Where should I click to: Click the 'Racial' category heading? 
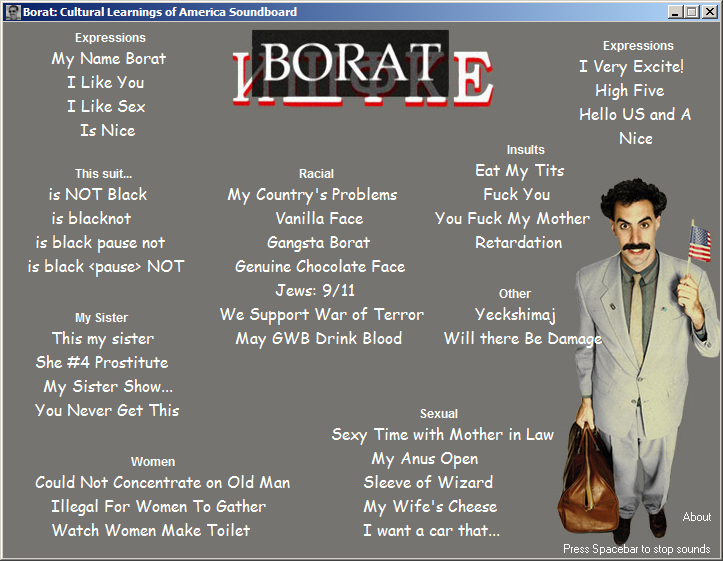coord(316,174)
